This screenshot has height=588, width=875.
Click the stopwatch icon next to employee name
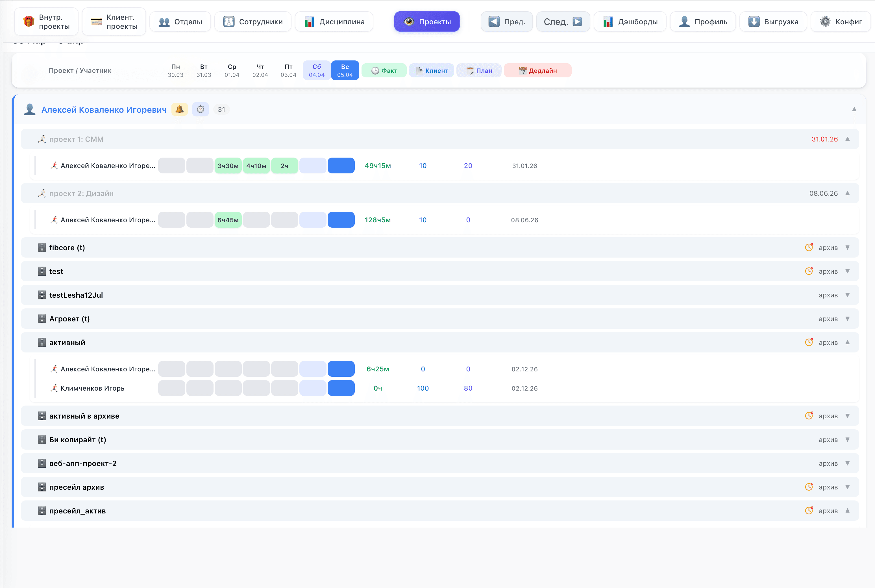[200, 110]
